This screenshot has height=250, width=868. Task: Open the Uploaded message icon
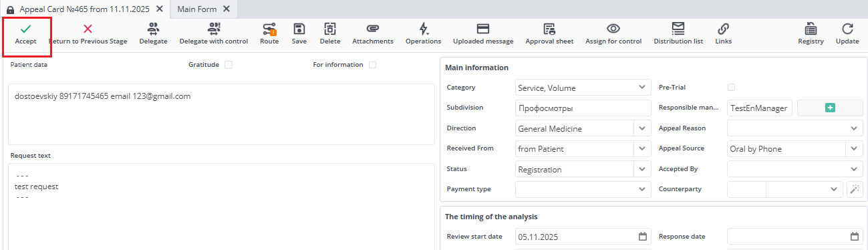point(483,29)
